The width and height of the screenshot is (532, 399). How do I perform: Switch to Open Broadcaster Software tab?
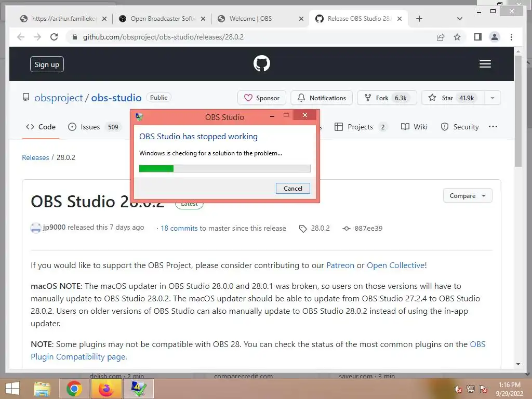163,19
